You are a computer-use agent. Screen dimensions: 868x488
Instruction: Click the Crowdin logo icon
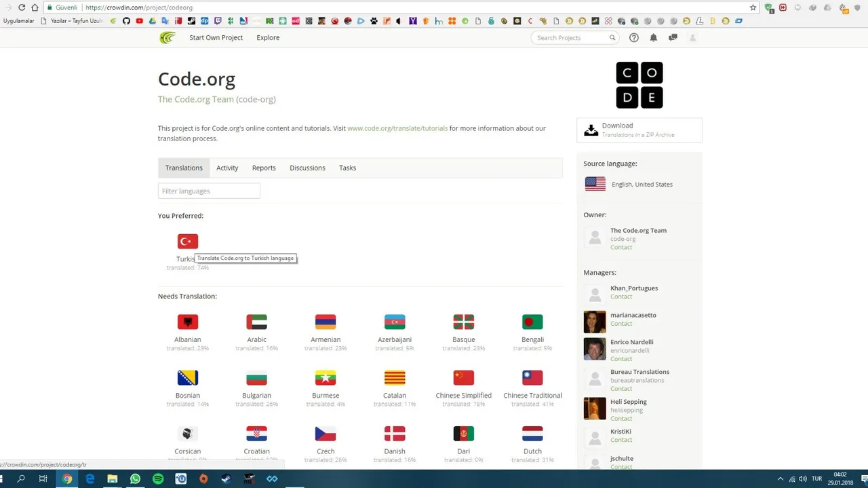(x=167, y=37)
